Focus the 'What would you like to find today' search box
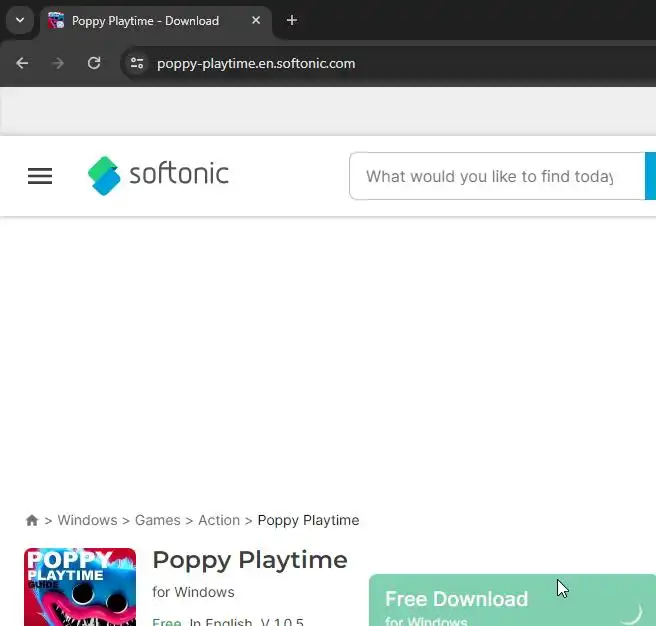 (x=497, y=176)
